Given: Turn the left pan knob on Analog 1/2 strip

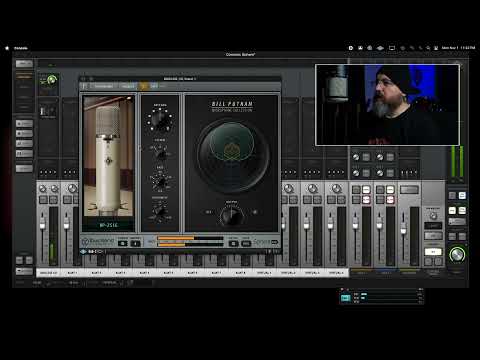Looking at the screenshot, I should pyautogui.click(x=43, y=189).
